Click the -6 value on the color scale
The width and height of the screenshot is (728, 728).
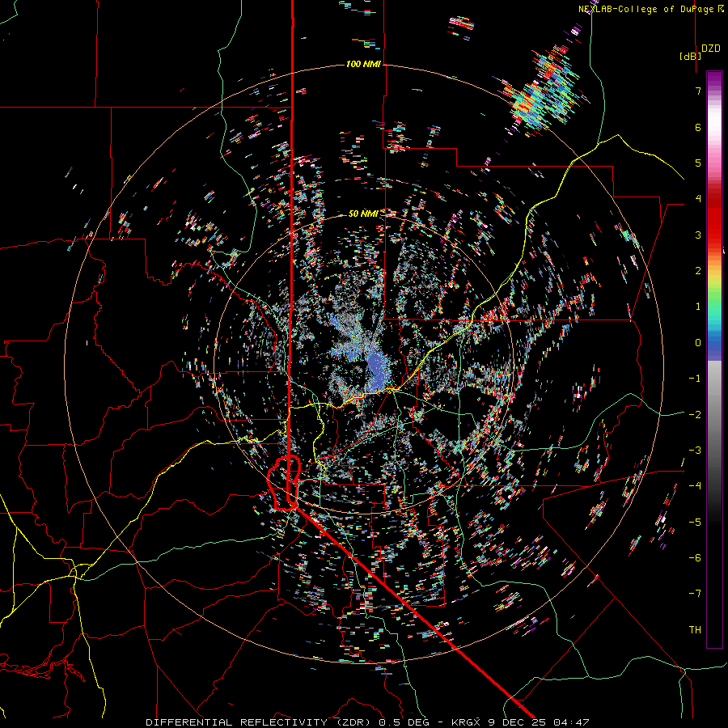click(x=695, y=558)
